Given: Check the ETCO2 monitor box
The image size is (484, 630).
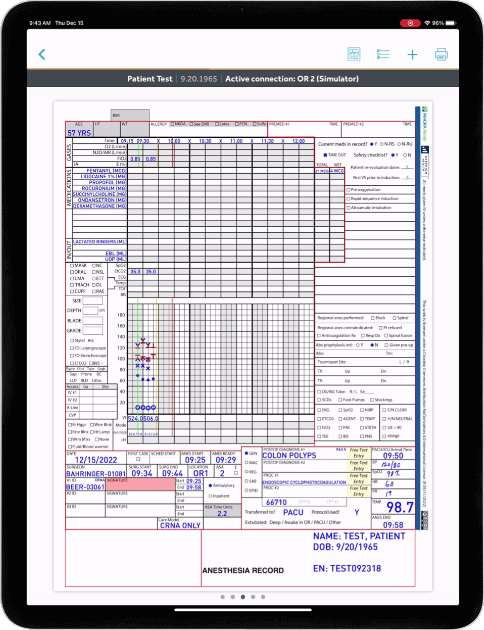Looking at the screenshot, I should tap(319, 419).
